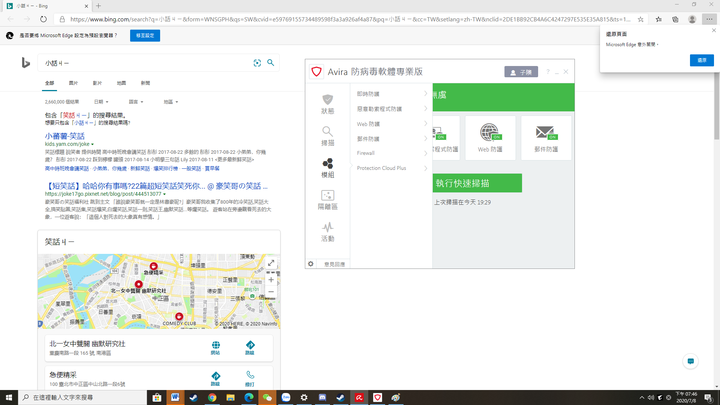Click the 子陳 user account button in Avira
Screen dimensions: 720x405
[521, 72]
